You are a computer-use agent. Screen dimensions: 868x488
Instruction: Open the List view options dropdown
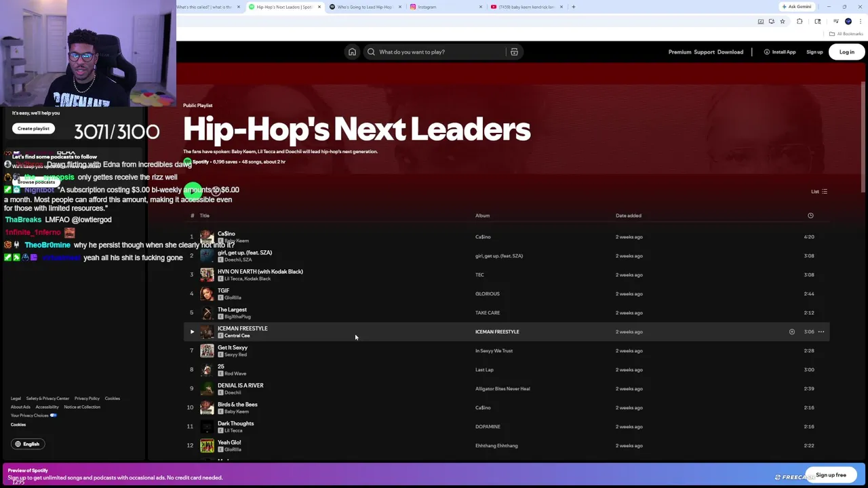(x=819, y=192)
